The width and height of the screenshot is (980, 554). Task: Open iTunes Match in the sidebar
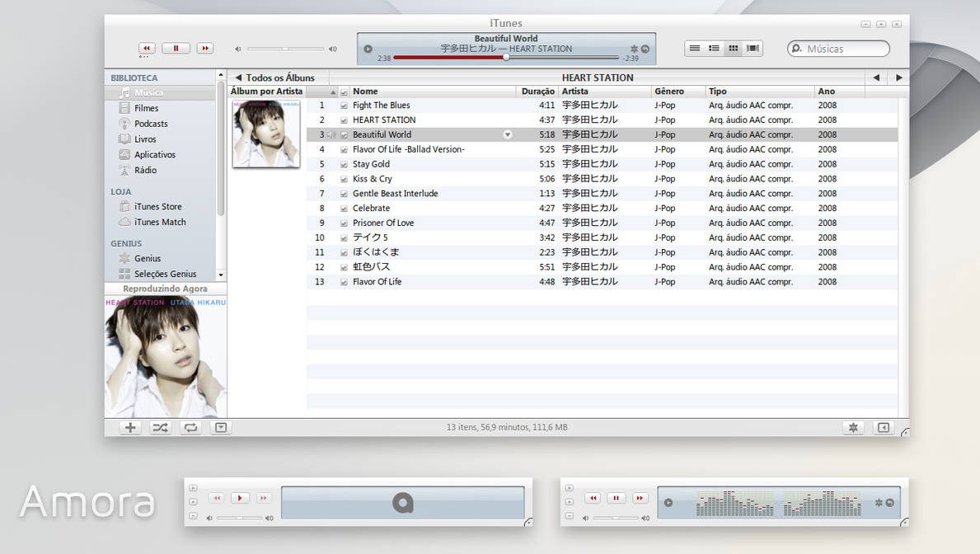point(160,222)
